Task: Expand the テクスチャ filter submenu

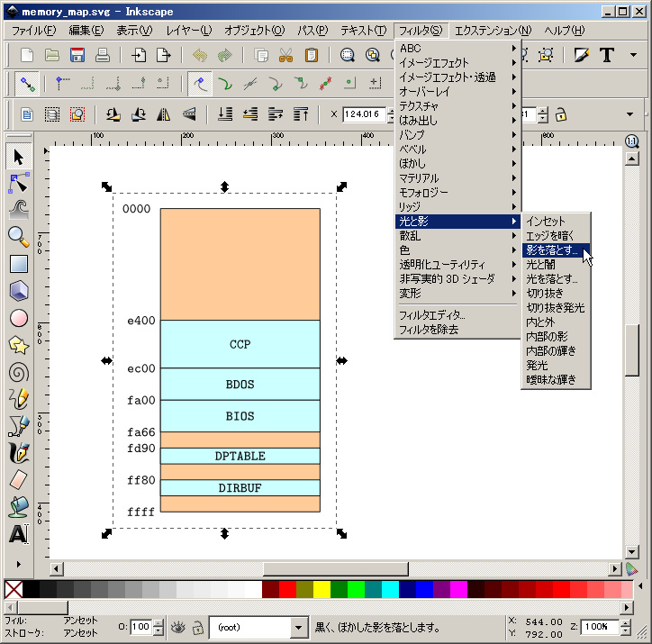Action: point(457,106)
